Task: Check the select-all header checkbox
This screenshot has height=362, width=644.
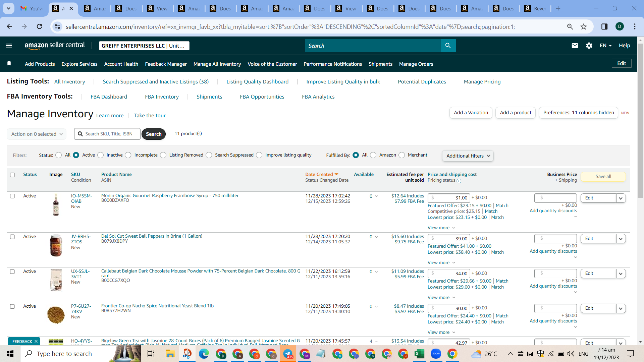Action: (12, 175)
